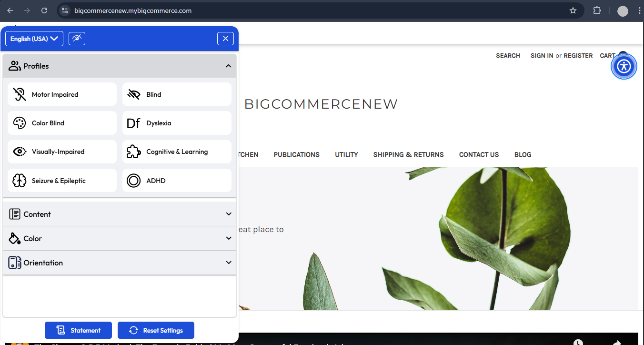Viewport: 644px width, 345px height.
Task: Click the Reset Settings button
Action: 156,330
